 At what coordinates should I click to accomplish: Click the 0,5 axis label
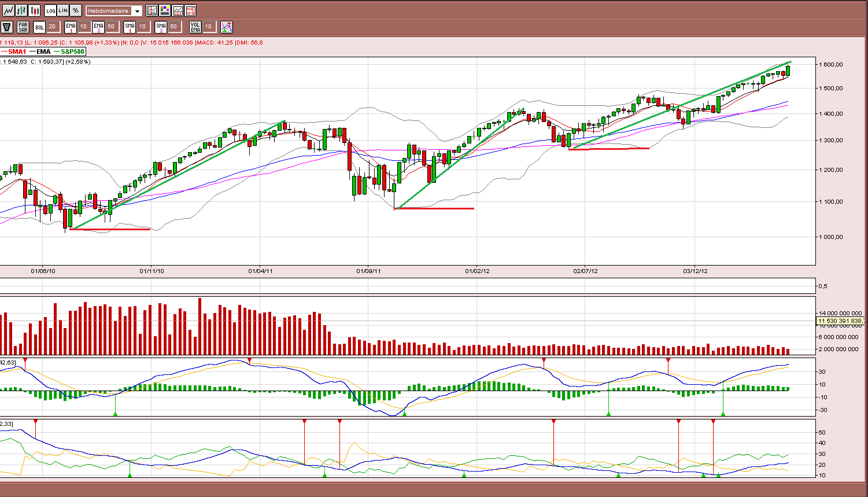pyautogui.click(x=823, y=286)
